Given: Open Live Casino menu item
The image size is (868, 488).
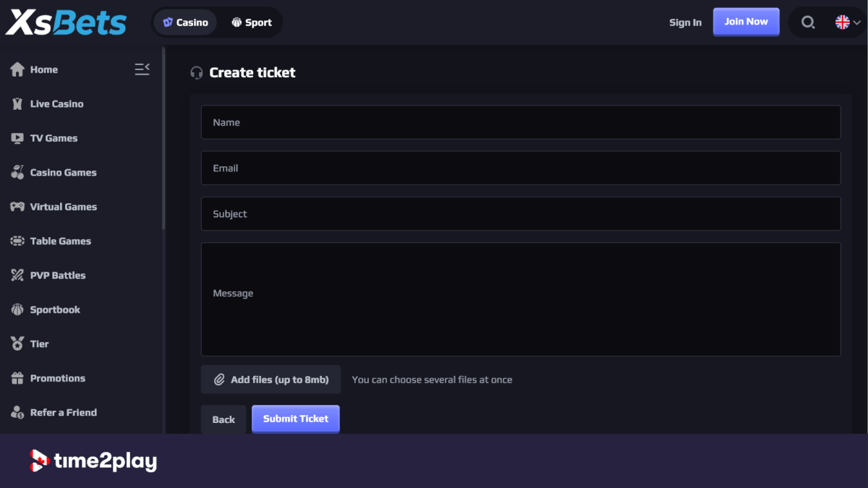Looking at the screenshot, I should point(56,104).
